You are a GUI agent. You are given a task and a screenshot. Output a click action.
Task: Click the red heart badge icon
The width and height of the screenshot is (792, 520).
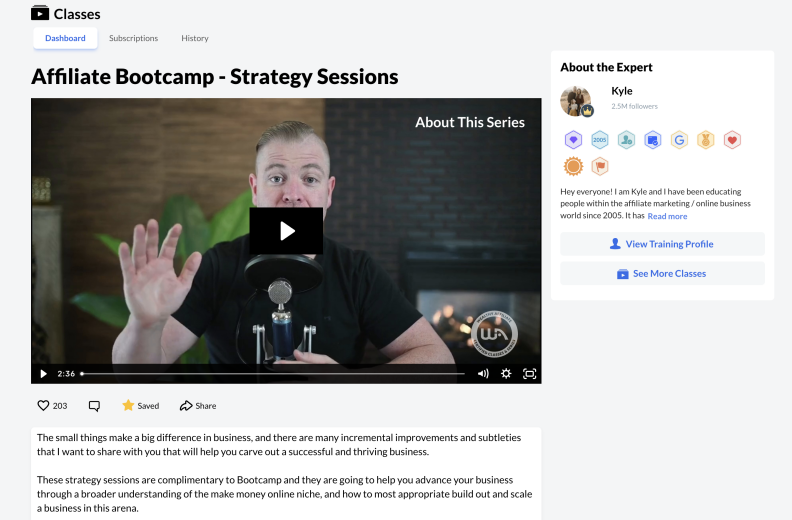[x=732, y=140]
